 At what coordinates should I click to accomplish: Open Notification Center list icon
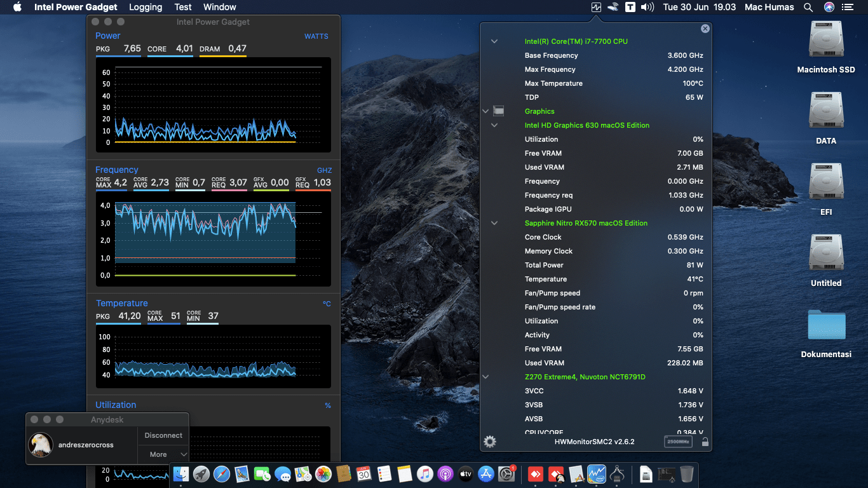(847, 7)
